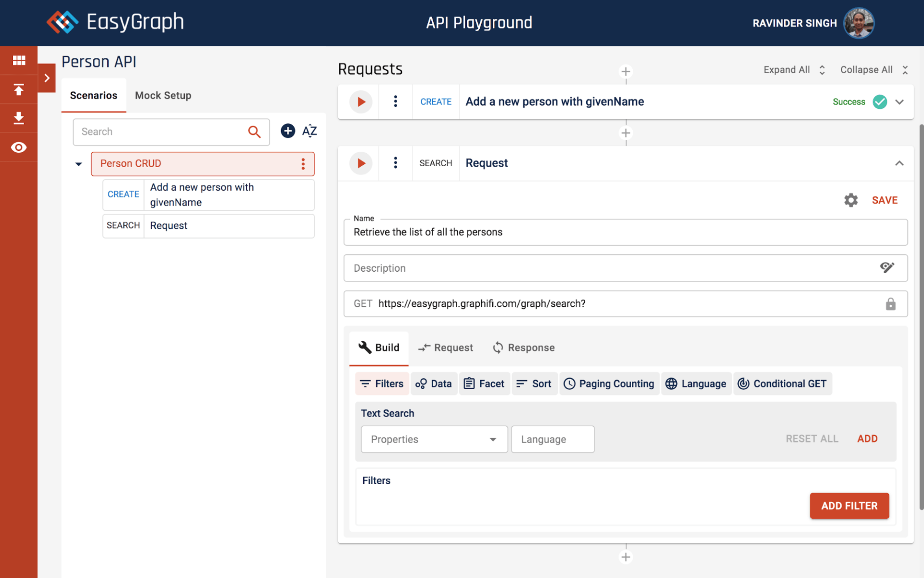Viewport: 924px width, 578px height.
Task: Click the lock icon in URL field
Action: point(890,304)
